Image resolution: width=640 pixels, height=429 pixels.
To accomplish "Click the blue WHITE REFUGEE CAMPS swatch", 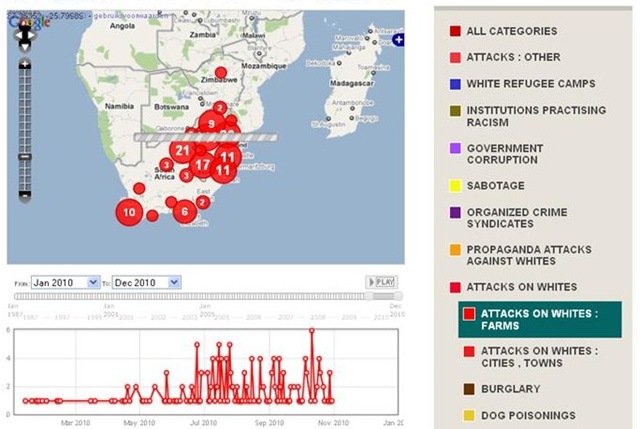I will click(x=455, y=84).
